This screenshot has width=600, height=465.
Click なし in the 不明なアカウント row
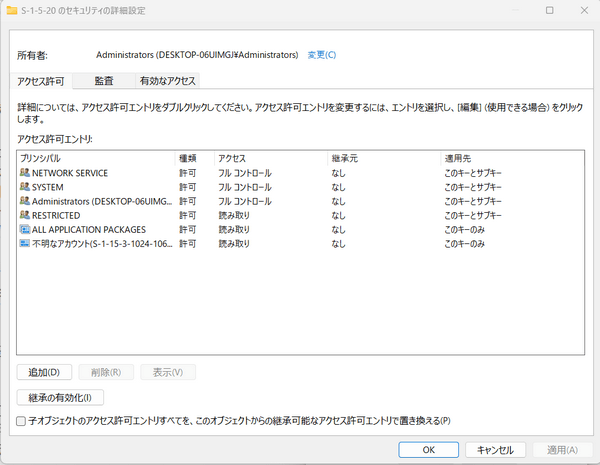[x=338, y=244]
